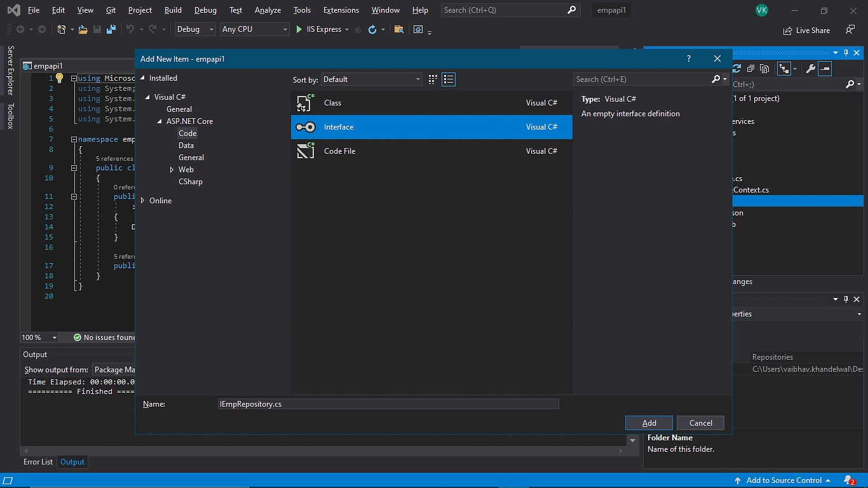The width and height of the screenshot is (868, 488).
Task: Toggle the solution/folder view button
Action: click(x=784, y=69)
